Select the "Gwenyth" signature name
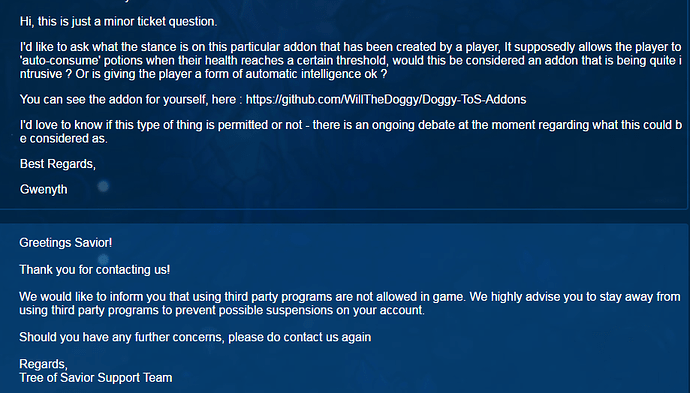Viewport: 690px width, 393px height. pos(44,190)
